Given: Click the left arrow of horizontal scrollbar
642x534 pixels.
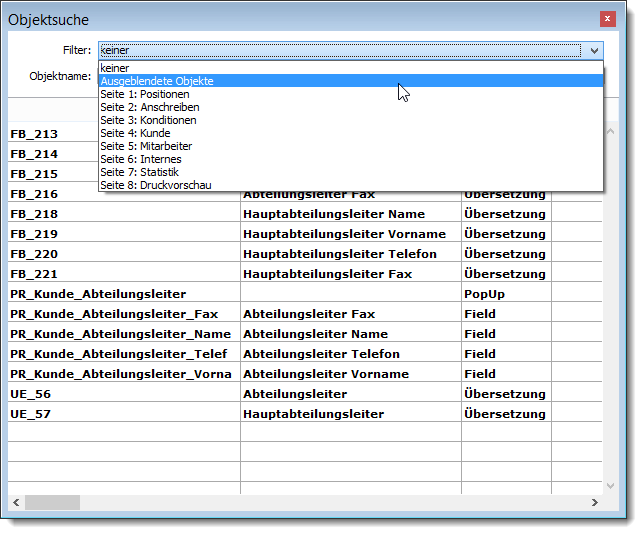Looking at the screenshot, I should pyautogui.click(x=15, y=503).
